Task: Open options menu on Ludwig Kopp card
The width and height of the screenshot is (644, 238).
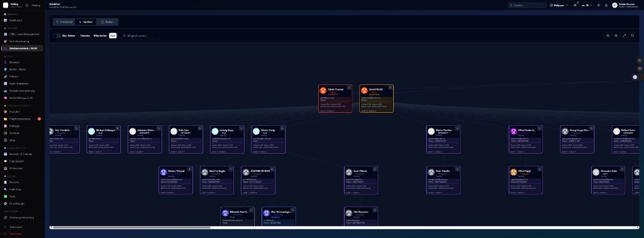Action: tap(241, 128)
